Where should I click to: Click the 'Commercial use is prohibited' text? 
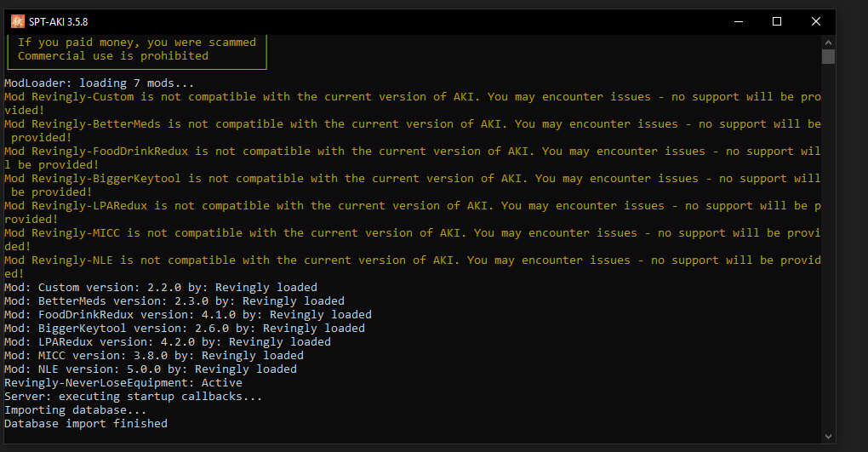point(113,56)
